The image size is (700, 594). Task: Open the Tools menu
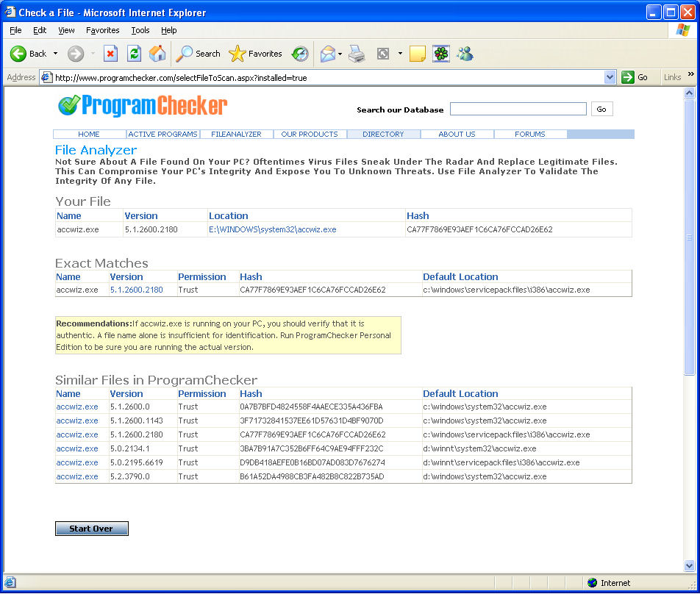pos(140,30)
